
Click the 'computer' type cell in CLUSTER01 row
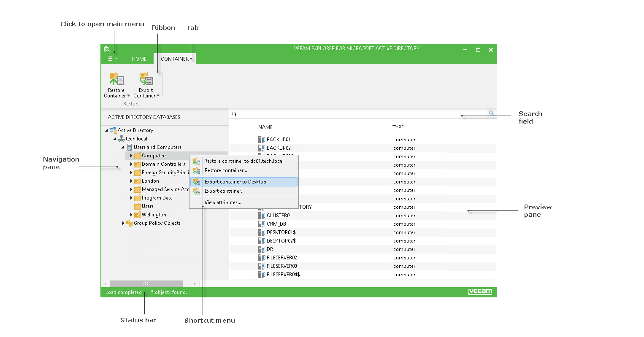pyautogui.click(x=404, y=216)
